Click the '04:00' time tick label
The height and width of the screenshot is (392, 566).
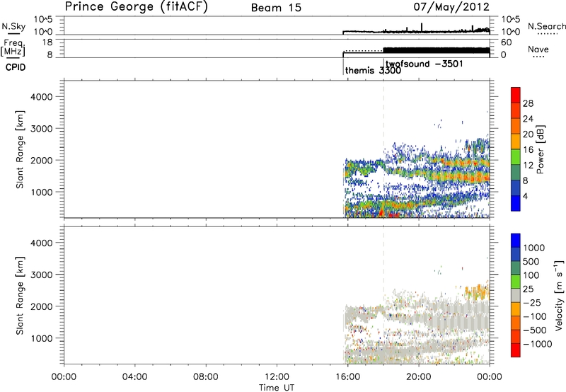pos(134,377)
